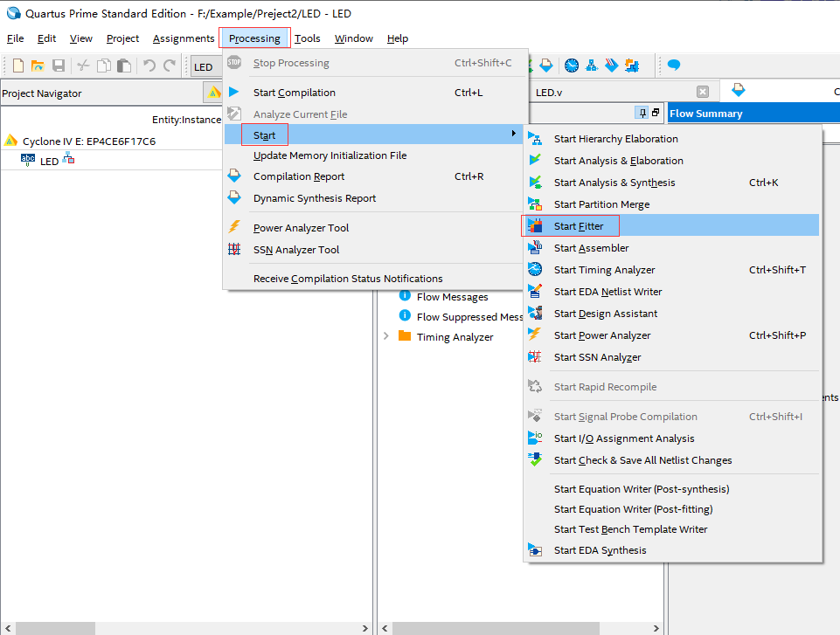Click Project Navigator horizontal scrollbar thumb
This screenshot has height=635, width=840.
[55, 628]
